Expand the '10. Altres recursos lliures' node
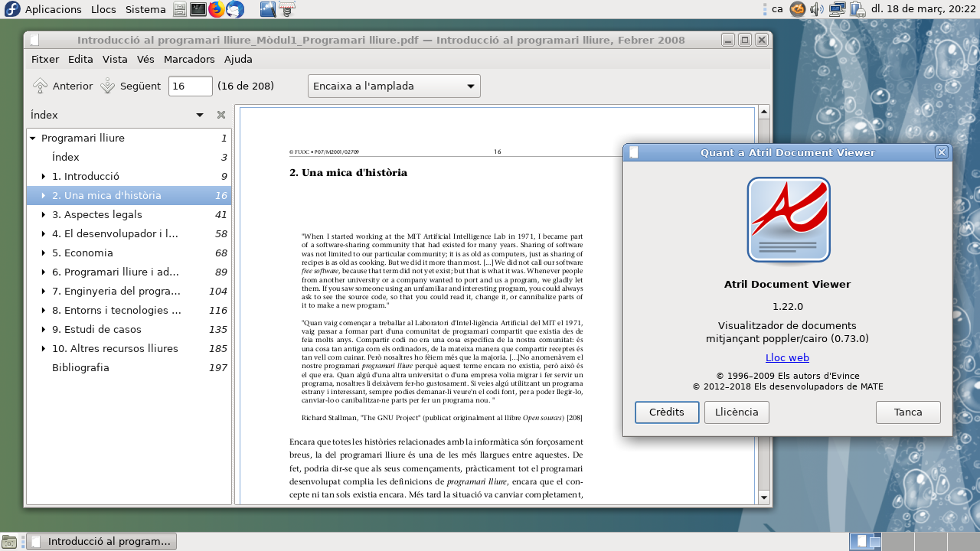Screen dimensions: 980x551 click(x=44, y=349)
